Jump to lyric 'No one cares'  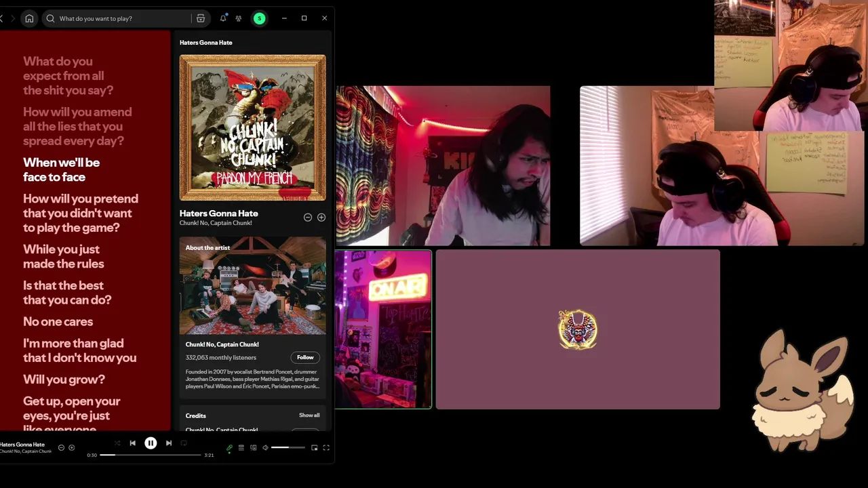pos(58,321)
